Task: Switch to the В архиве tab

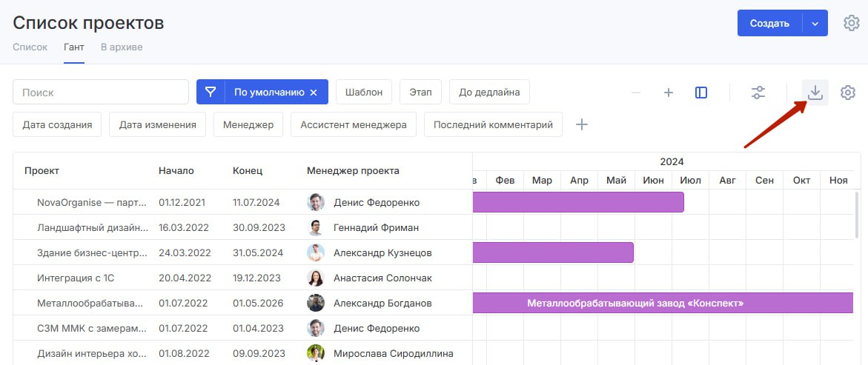Action: pos(122,47)
